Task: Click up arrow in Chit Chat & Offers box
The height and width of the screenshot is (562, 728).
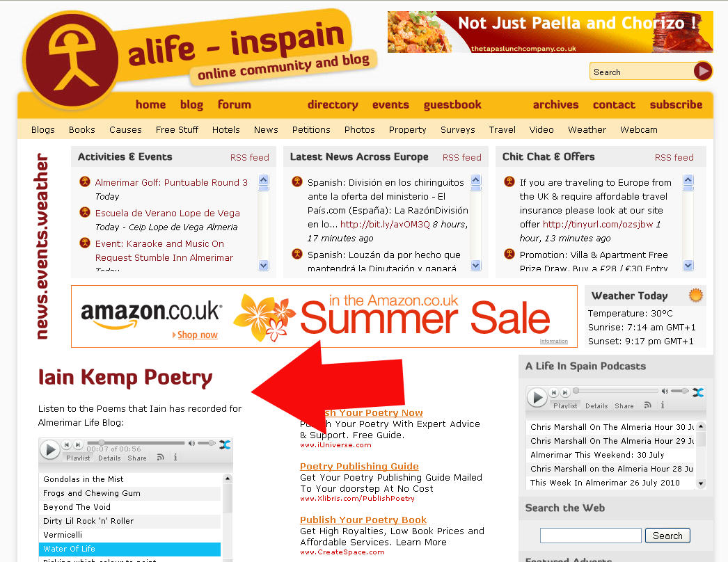Action: click(688, 179)
